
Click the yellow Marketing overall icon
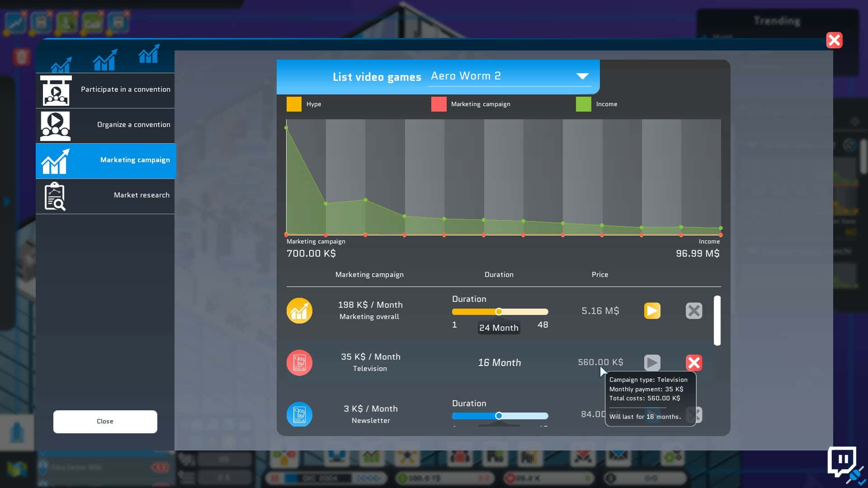coord(299,311)
